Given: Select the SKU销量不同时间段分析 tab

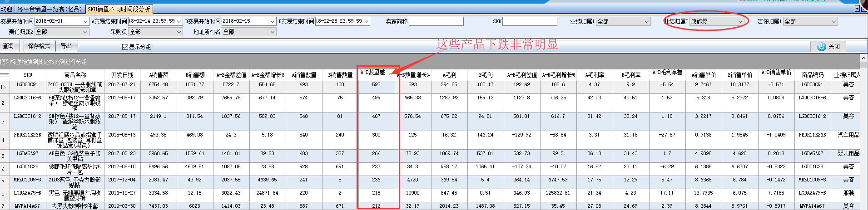Looking at the screenshot, I should (x=119, y=9).
